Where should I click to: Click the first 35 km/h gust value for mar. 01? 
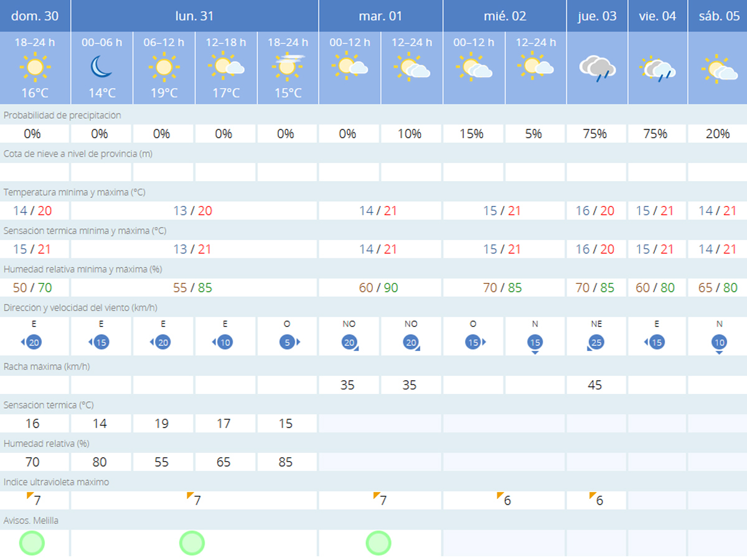pyautogui.click(x=347, y=385)
